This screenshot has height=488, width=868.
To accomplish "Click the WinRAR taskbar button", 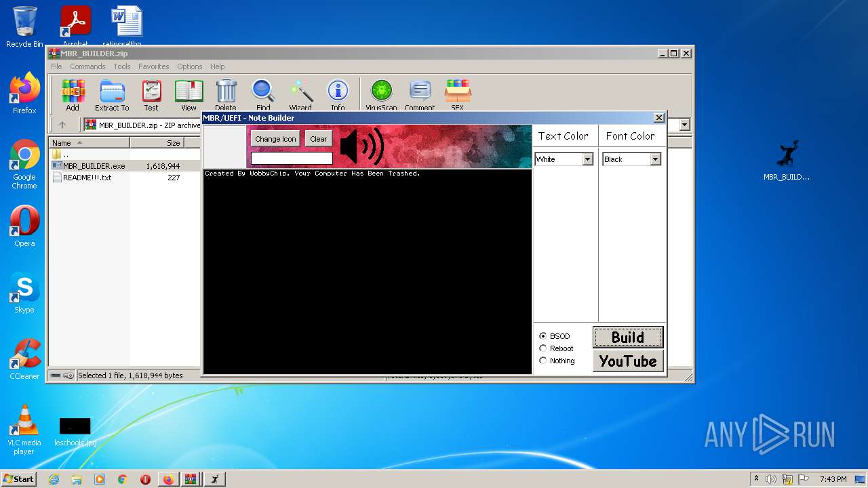I will pos(191,479).
